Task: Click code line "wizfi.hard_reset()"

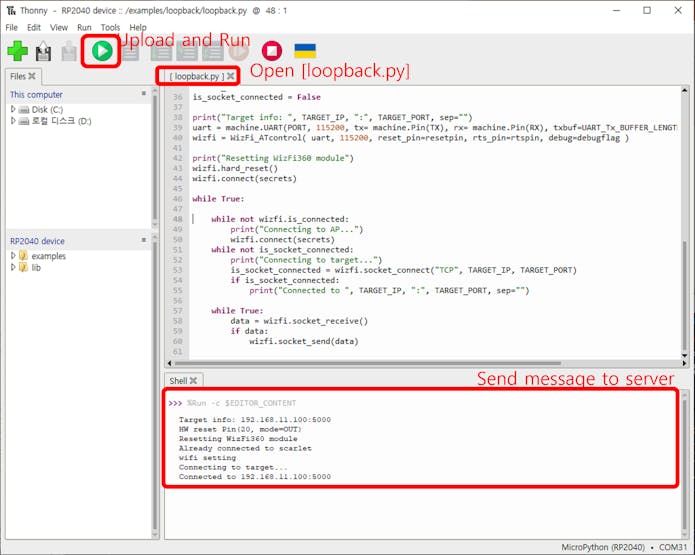Action: tap(235, 168)
